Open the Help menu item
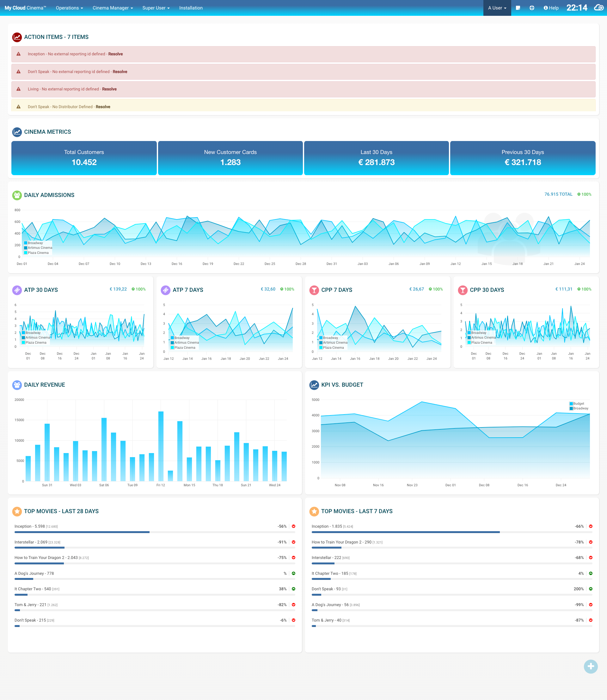607x700 pixels. coord(551,8)
